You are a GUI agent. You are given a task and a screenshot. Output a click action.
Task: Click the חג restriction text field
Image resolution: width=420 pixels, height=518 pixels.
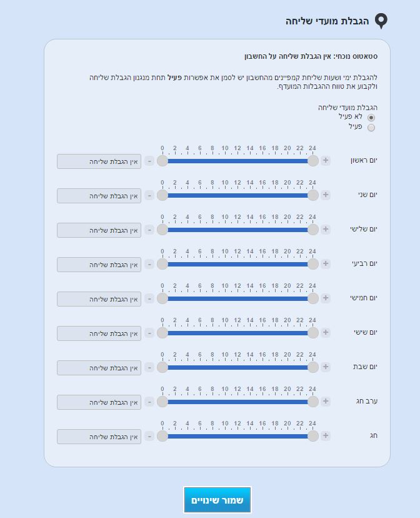coord(99,437)
